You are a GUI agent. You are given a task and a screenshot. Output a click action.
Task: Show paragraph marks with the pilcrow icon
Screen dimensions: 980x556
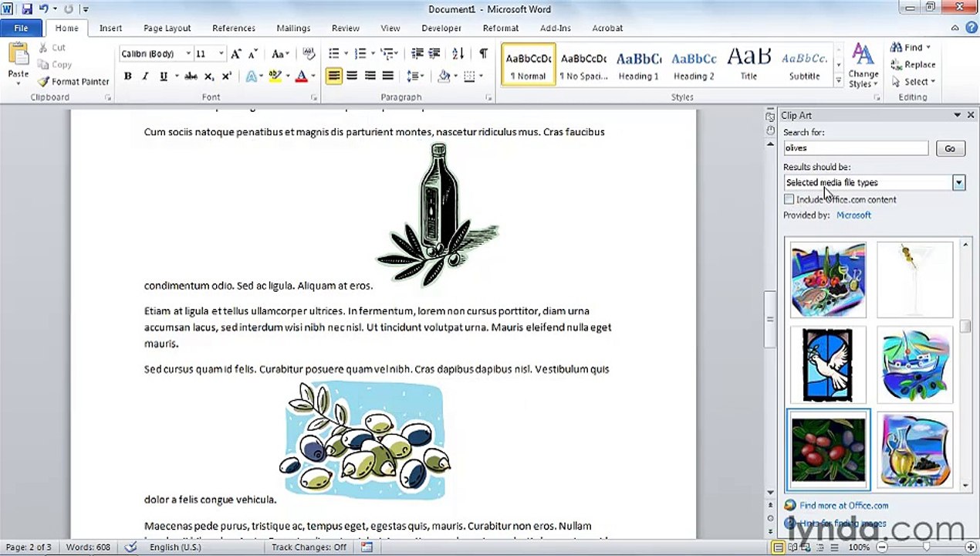(483, 53)
